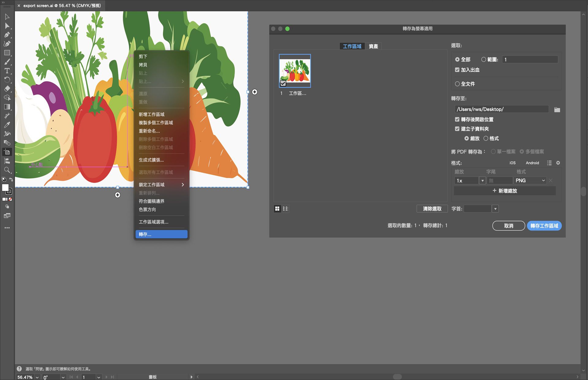Open the folder browser for export destination
This screenshot has height=380, width=588.
pos(557,109)
